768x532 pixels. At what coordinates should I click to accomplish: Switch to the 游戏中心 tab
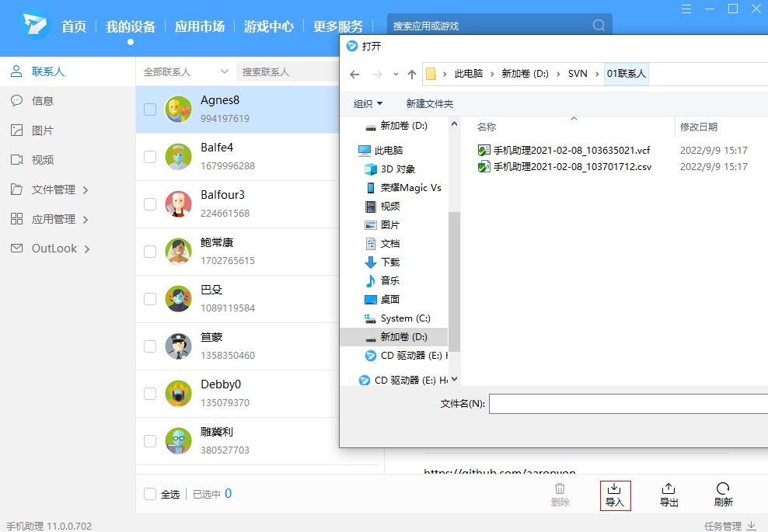(269, 26)
